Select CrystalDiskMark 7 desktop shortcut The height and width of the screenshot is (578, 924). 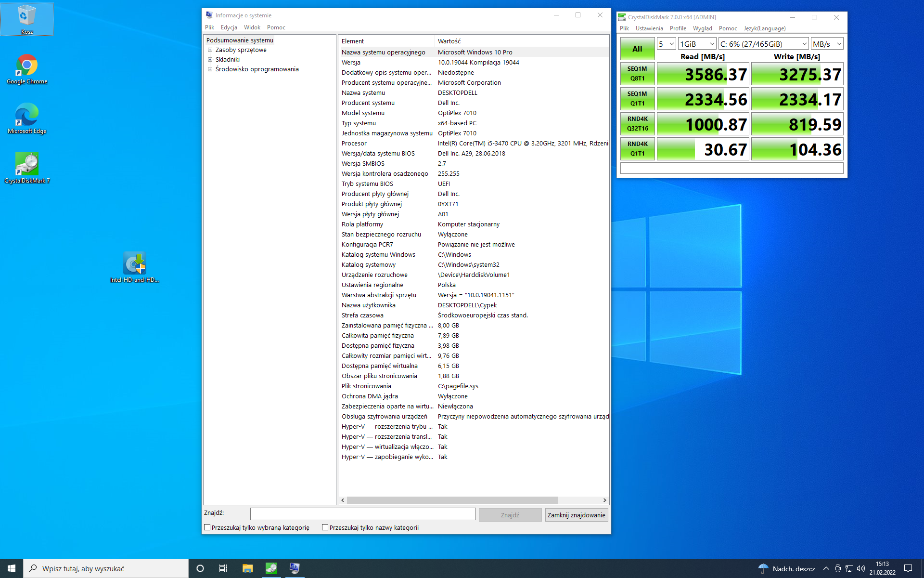[27, 168]
